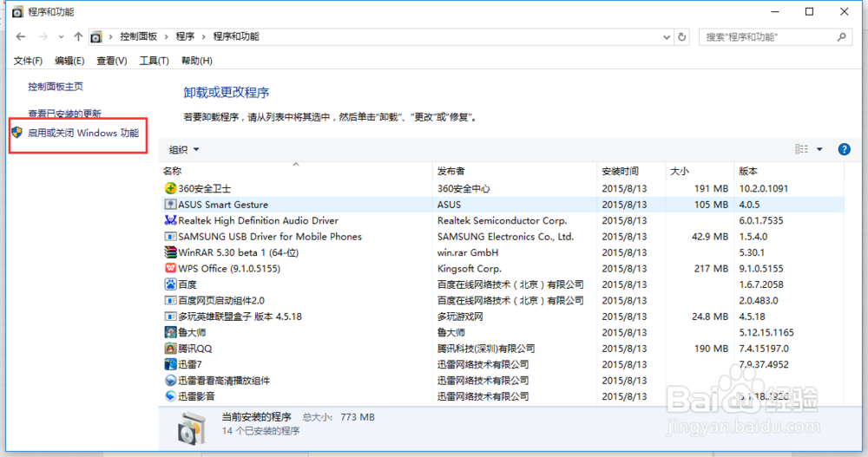Click the 360安全卫士 program icon
Screen dimensions: 868x457
170,189
